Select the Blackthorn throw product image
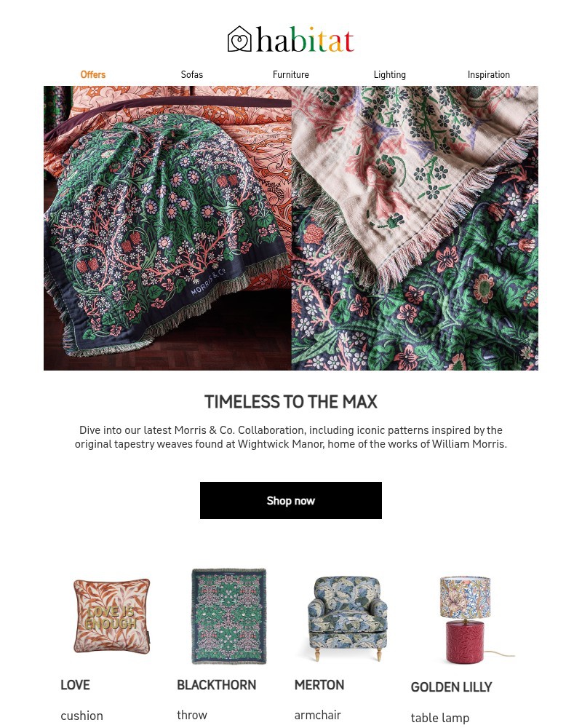582x728 pixels. click(x=229, y=616)
